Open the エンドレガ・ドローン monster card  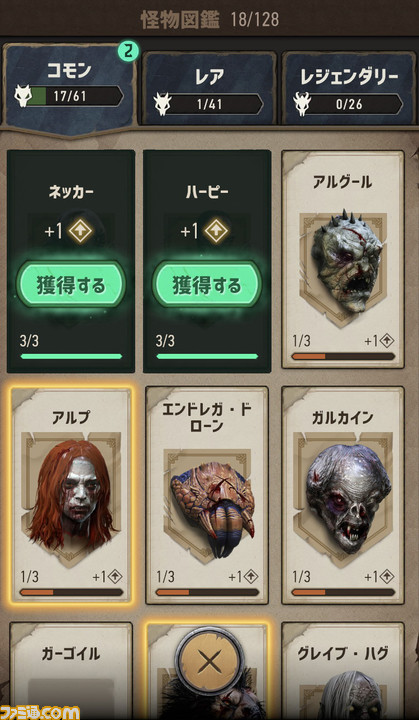[x=207, y=495]
